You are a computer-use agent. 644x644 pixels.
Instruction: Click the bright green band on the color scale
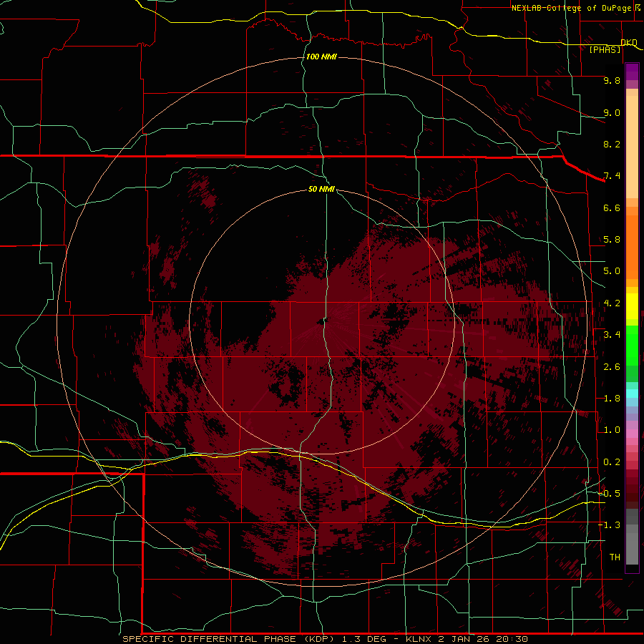coord(632,345)
